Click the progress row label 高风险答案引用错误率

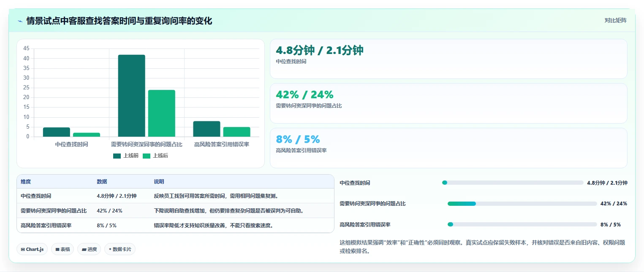[x=365, y=224]
